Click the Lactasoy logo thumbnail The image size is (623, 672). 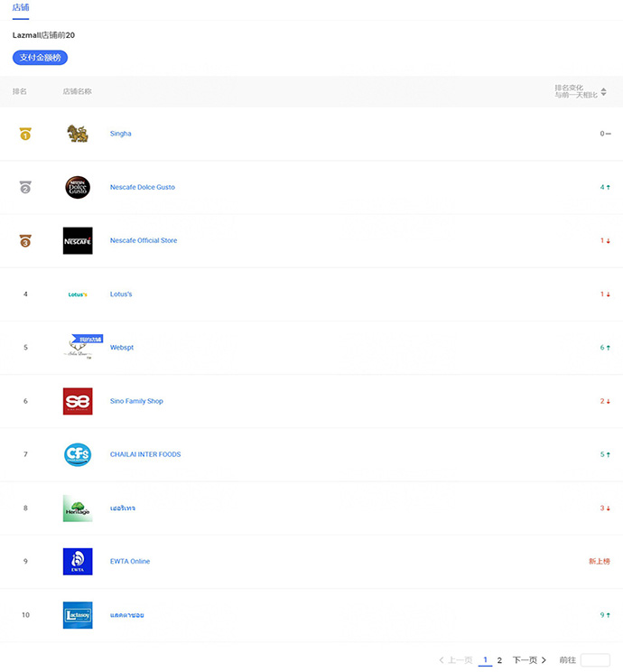coord(78,615)
